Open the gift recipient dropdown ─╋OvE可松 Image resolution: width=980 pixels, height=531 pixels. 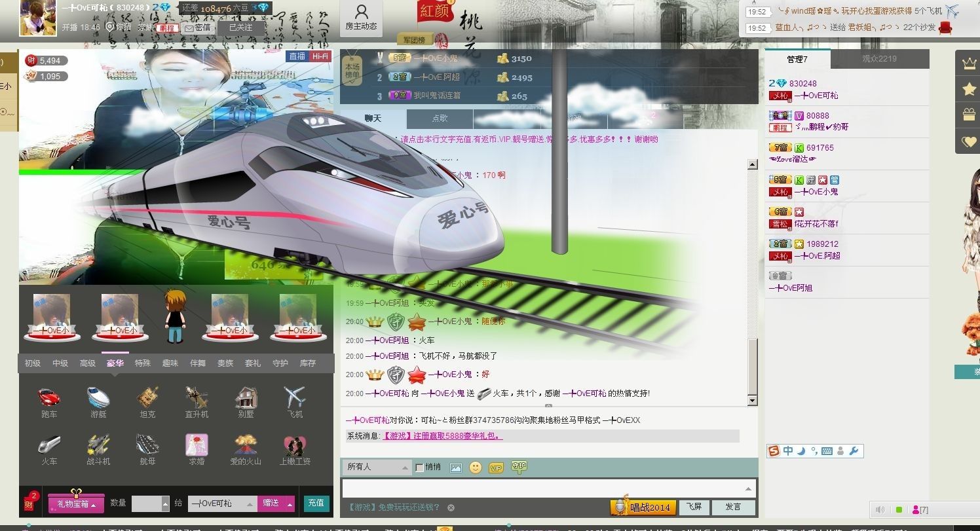pos(222,503)
